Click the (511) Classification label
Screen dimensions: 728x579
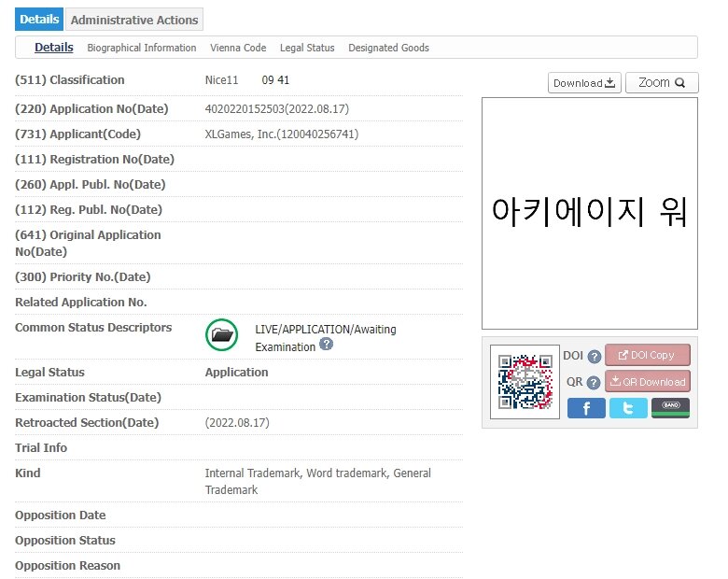(x=70, y=80)
